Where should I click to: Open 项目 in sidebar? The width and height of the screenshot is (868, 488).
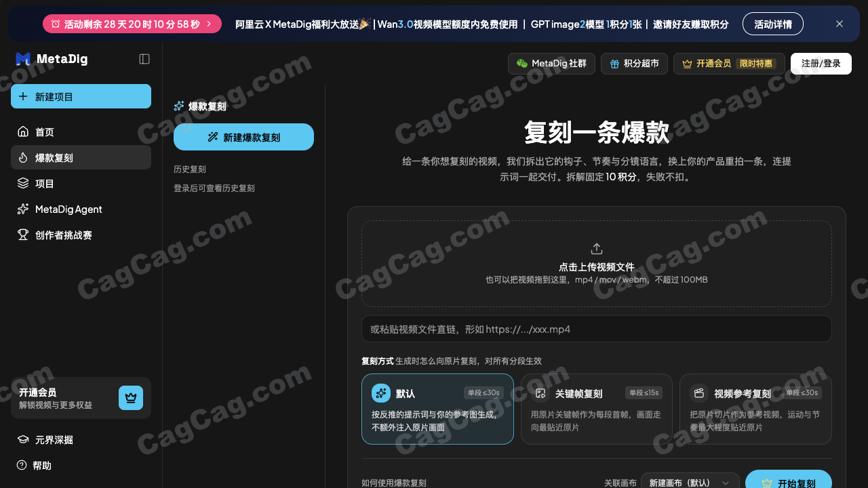[x=81, y=183]
